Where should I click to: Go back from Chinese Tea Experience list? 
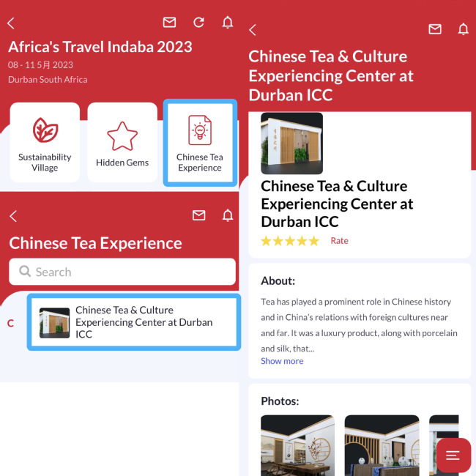pyautogui.click(x=13, y=216)
